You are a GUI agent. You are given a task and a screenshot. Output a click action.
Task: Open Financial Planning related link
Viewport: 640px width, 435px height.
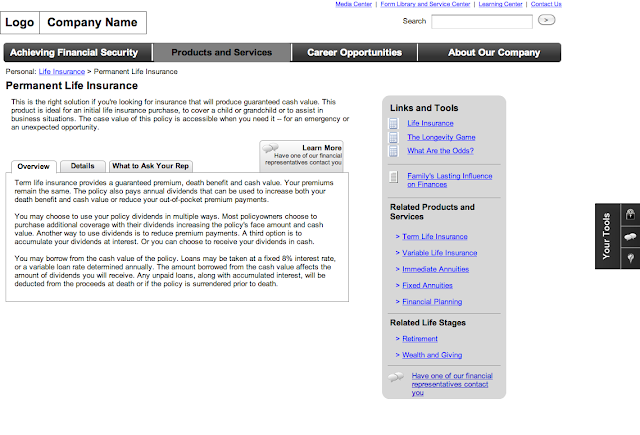point(432,302)
